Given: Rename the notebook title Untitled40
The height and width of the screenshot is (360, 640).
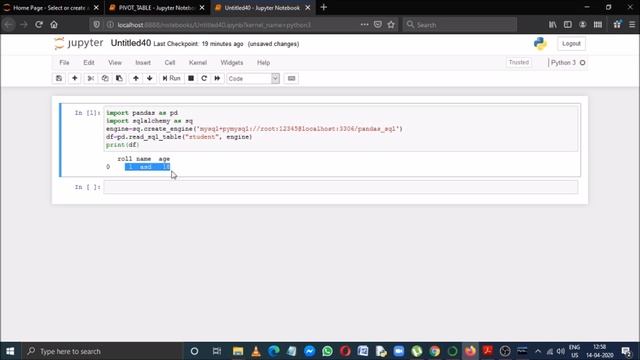Looking at the screenshot, I should click(x=131, y=43).
